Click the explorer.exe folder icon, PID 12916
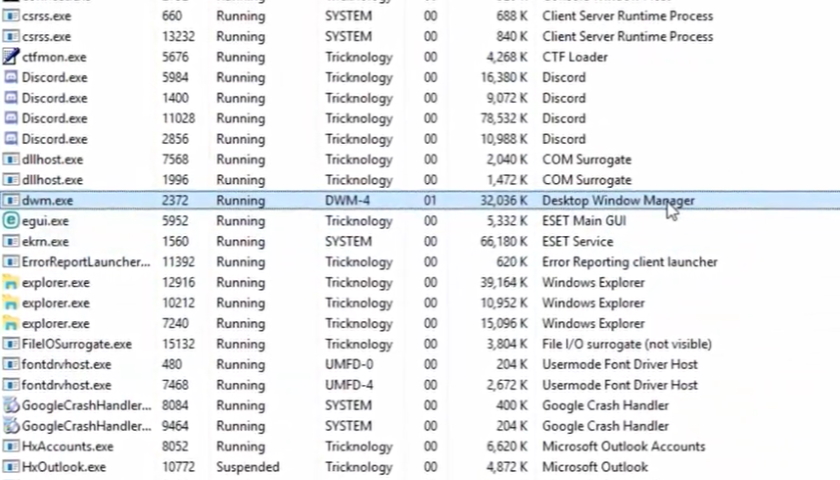This screenshot has width=840, height=480. (11, 282)
